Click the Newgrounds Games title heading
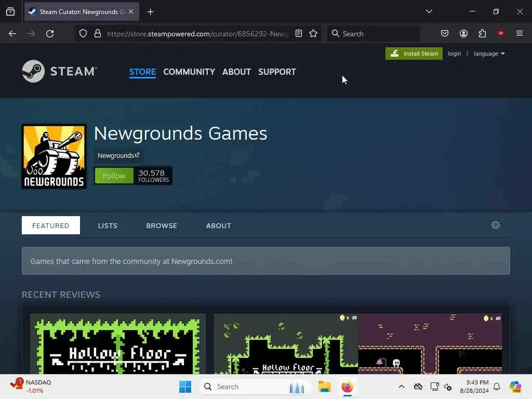 tap(180, 134)
